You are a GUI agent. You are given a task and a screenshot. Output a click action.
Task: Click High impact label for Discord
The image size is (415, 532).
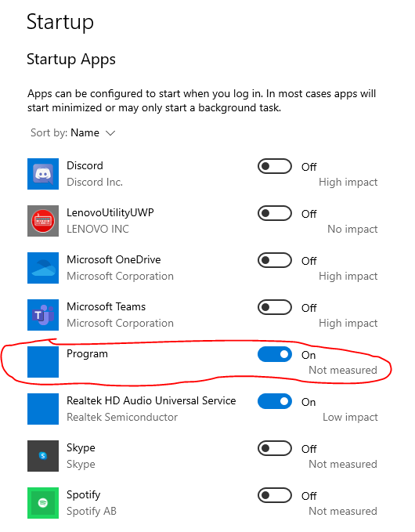[348, 183]
